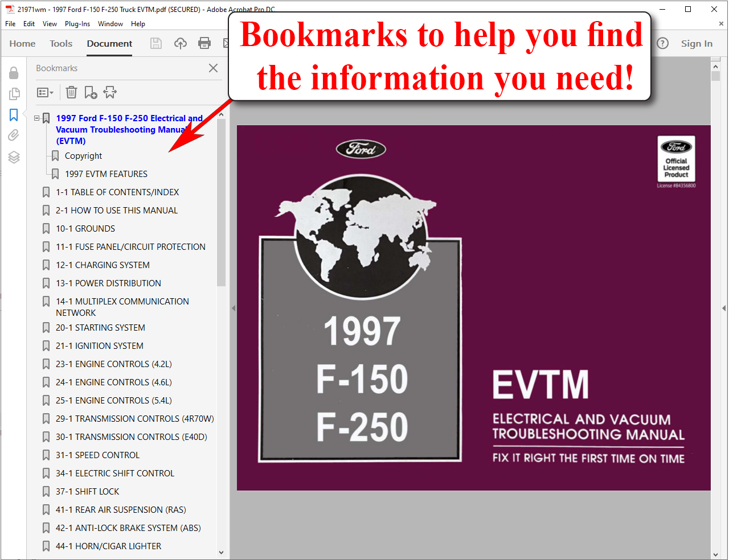Click the Save file icon in toolbar
729x560 pixels.
tap(156, 43)
